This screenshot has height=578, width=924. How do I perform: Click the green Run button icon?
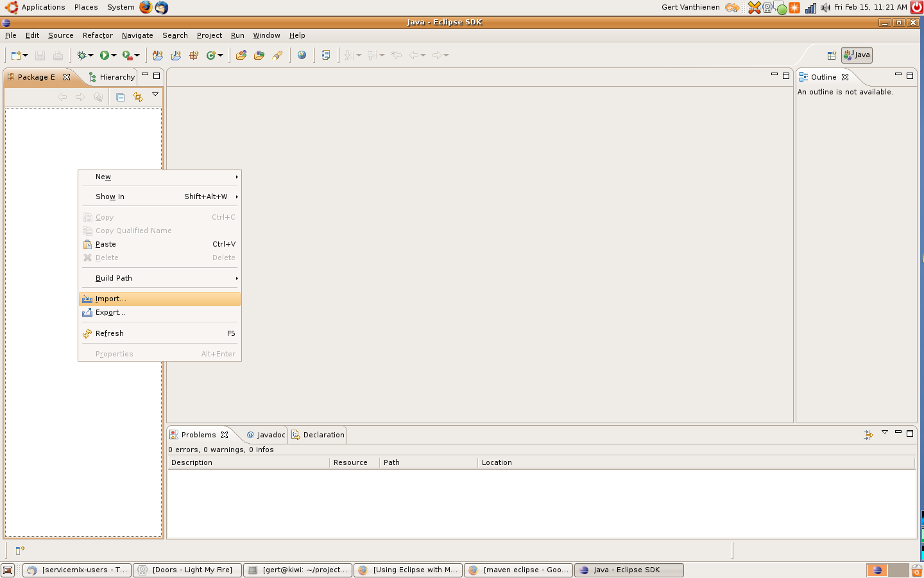coord(105,55)
